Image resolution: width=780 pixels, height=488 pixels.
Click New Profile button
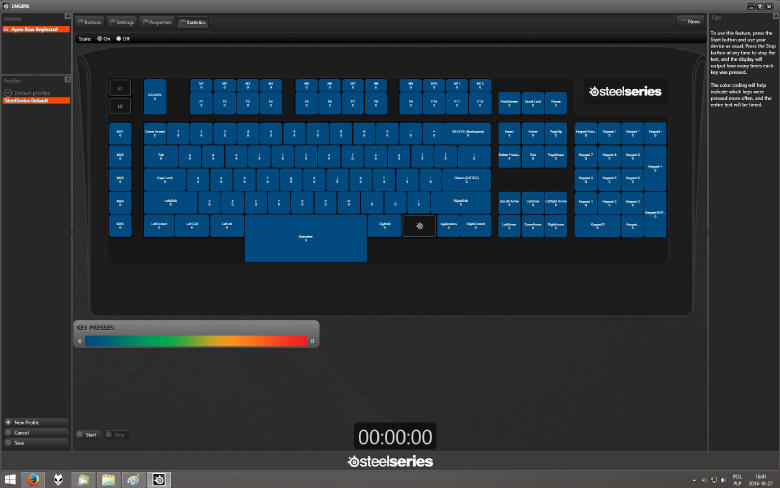(x=36, y=422)
